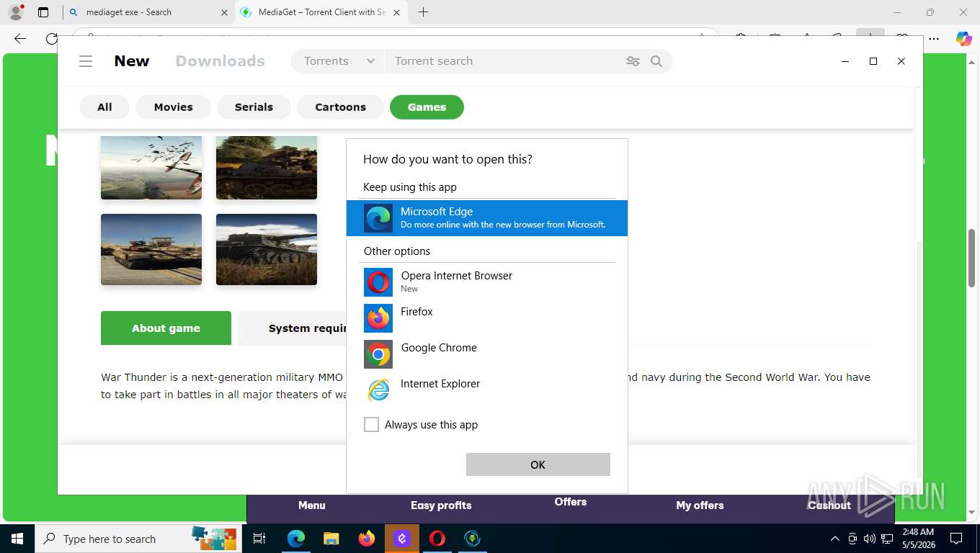This screenshot has height=553, width=980.
Task: Select the All category filter
Action: pos(104,107)
